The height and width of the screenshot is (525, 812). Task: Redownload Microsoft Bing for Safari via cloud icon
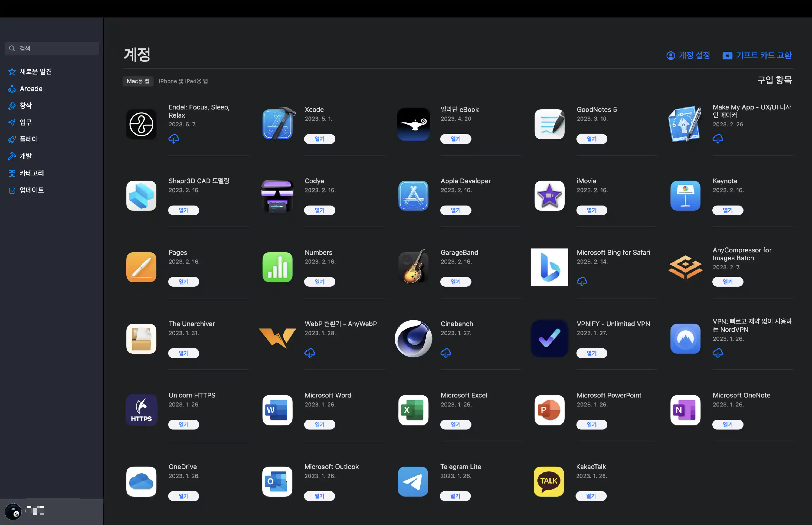click(582, 282)
